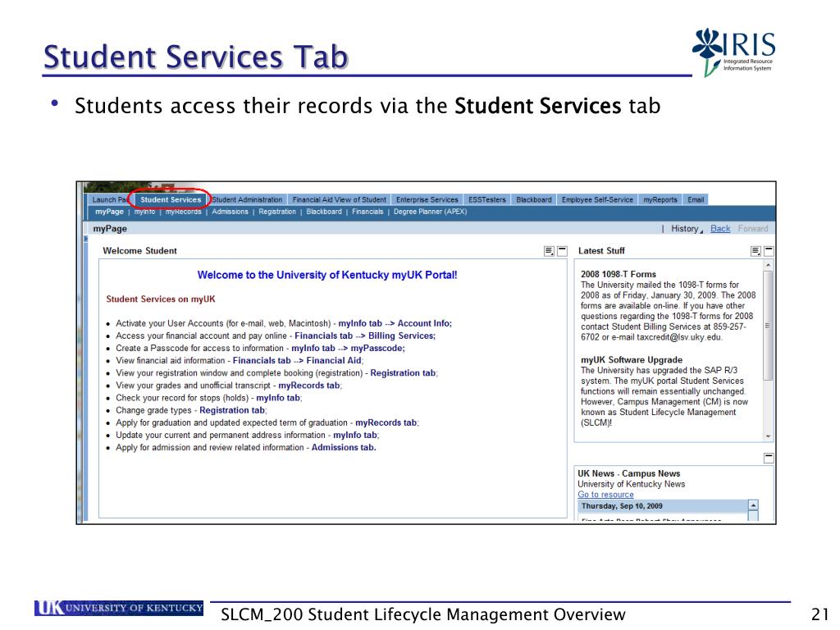Image resolution: width=840 pixels, height=630 pixels.
Task: Open Degree Planner (APEX) sub-navigation item
Action: tap(430, 212)
